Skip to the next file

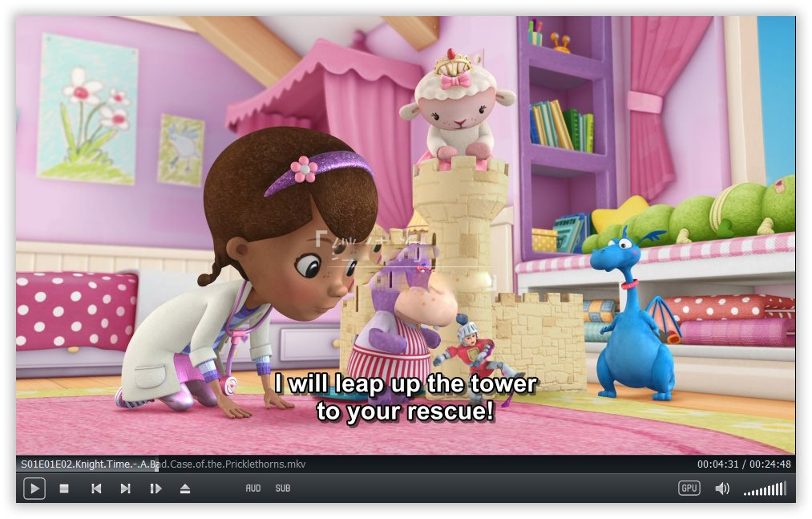click(125, 489)
